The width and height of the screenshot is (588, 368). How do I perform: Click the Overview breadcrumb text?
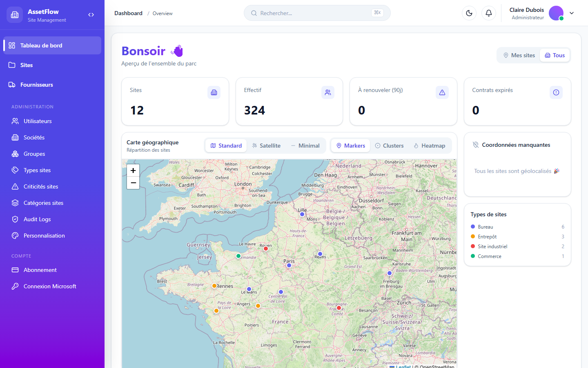point(163,13)
